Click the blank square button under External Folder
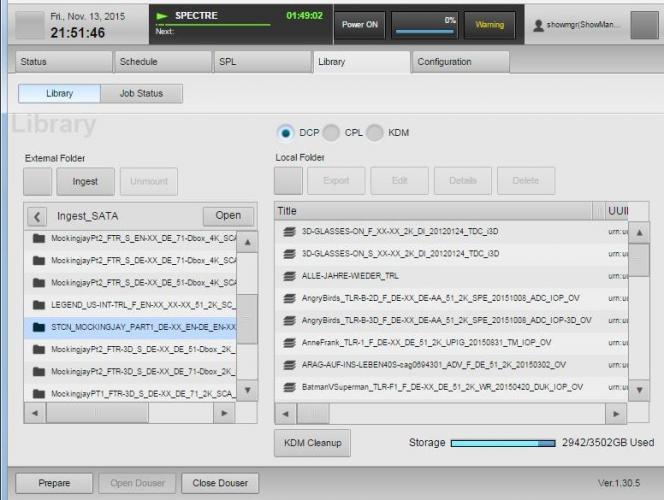The height and width of the screenshot is (500, 664). click(x=37, y=181)
